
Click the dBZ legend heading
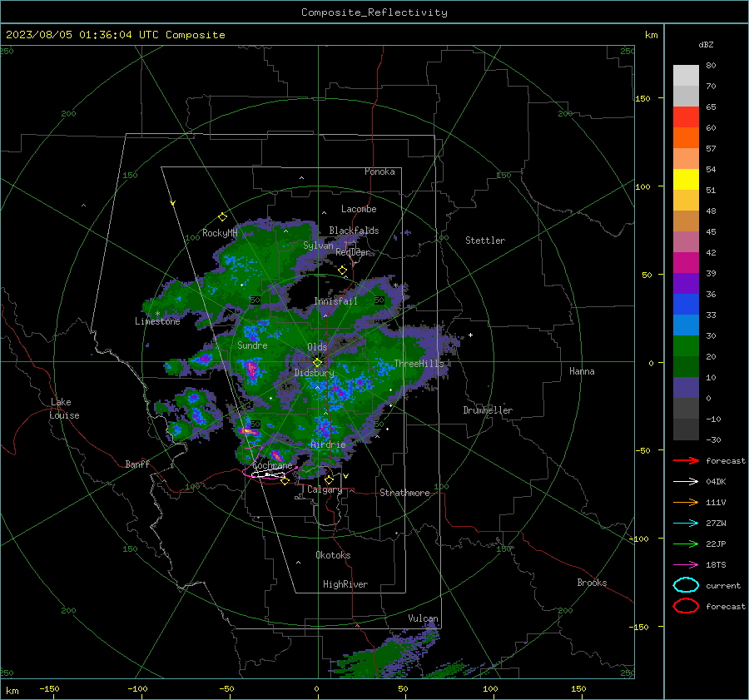(706, 44)
